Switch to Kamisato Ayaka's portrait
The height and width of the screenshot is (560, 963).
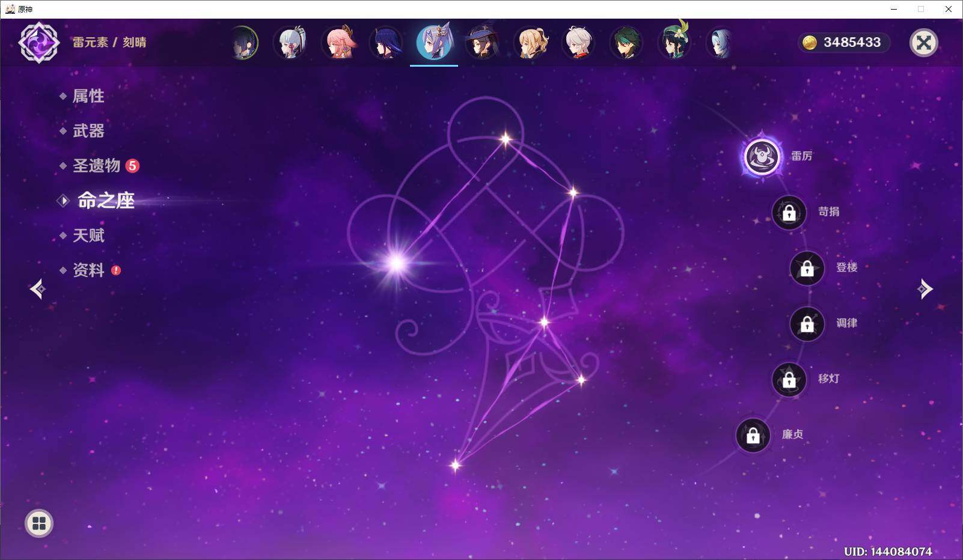click(290, 43)
